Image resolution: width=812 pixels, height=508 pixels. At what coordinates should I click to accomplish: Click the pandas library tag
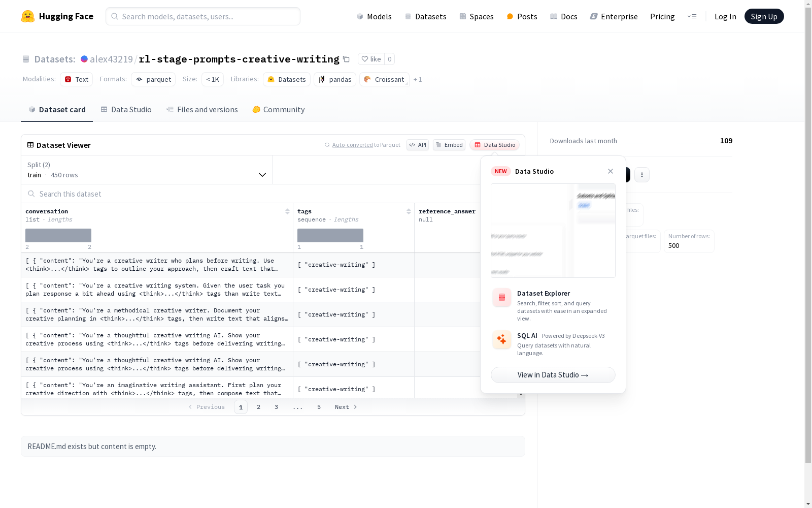tap(335, 79)
